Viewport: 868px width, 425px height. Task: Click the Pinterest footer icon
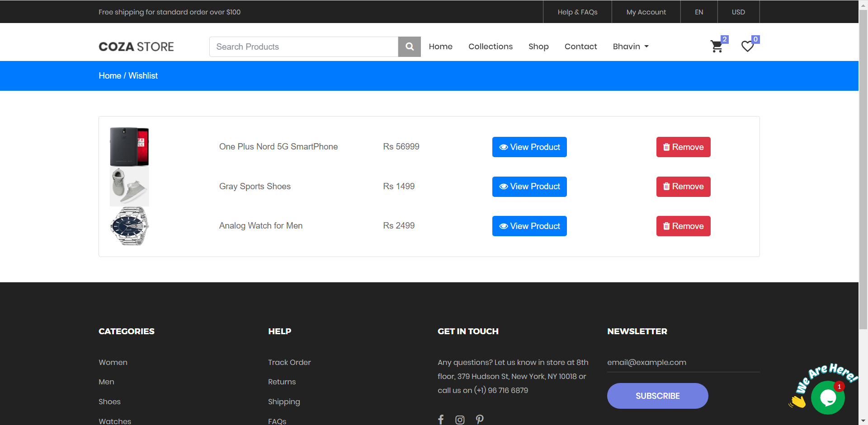pyautogui.click(x=480, y=420)
